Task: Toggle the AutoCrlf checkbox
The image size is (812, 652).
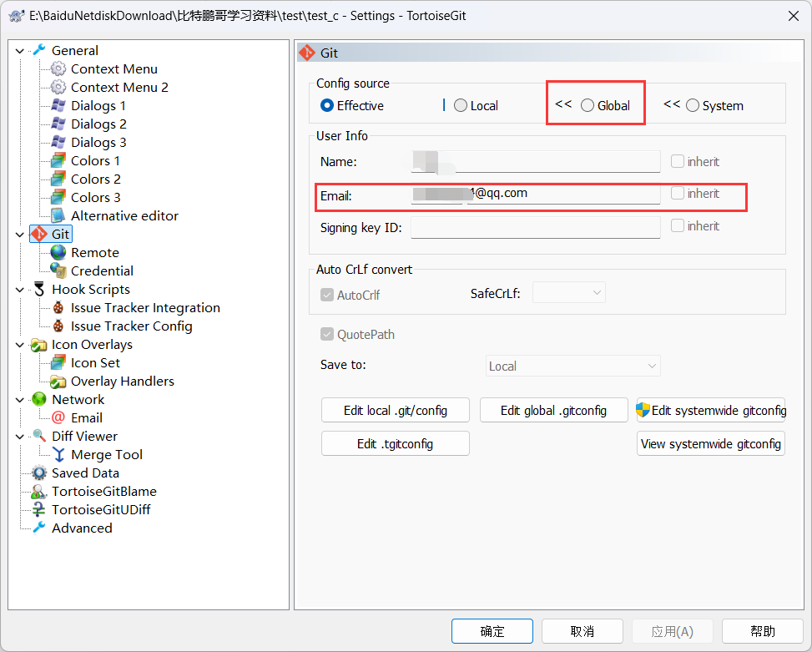Action: click(327, 296)
